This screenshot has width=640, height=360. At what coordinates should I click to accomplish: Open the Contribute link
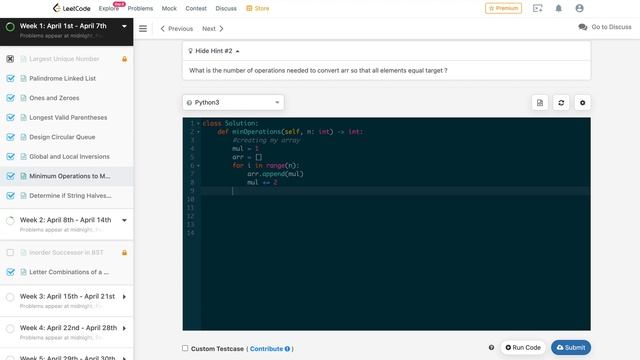point(266,349)
